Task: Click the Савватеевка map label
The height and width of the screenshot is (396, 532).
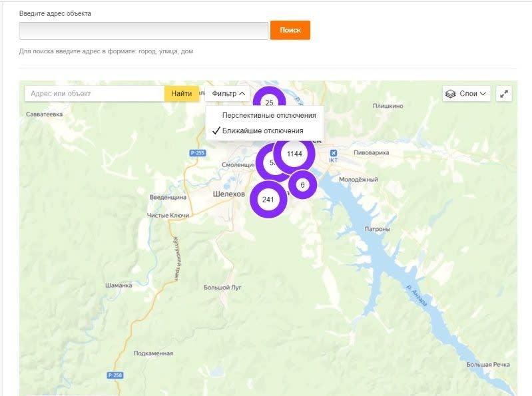Action: pos(45,114)
